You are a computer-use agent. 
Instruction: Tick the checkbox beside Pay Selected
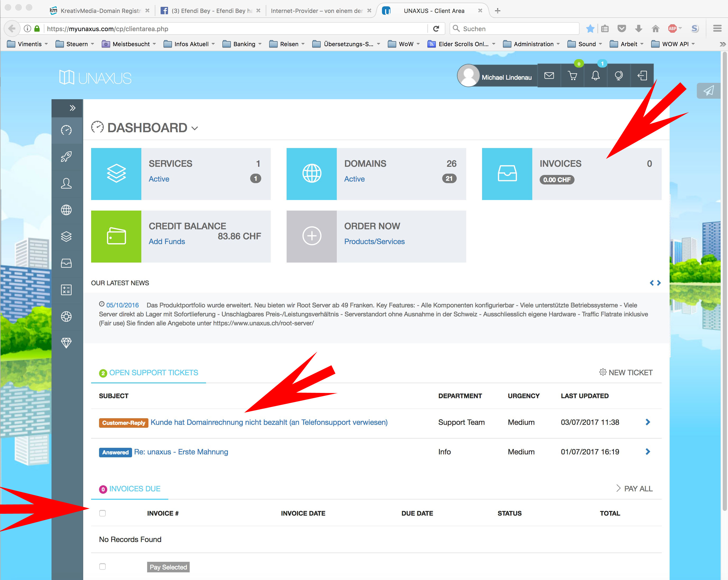pyautogui.click(x=103, y=567)
